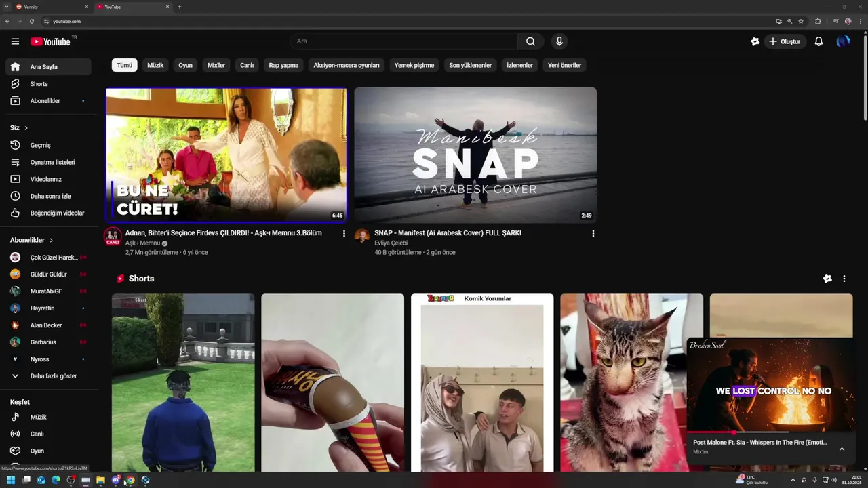Viewport: 868px width, 488px height.
Task: Open Chrome extensions puzzle icon
Action: pyautogui.click(x=818, y=21)
